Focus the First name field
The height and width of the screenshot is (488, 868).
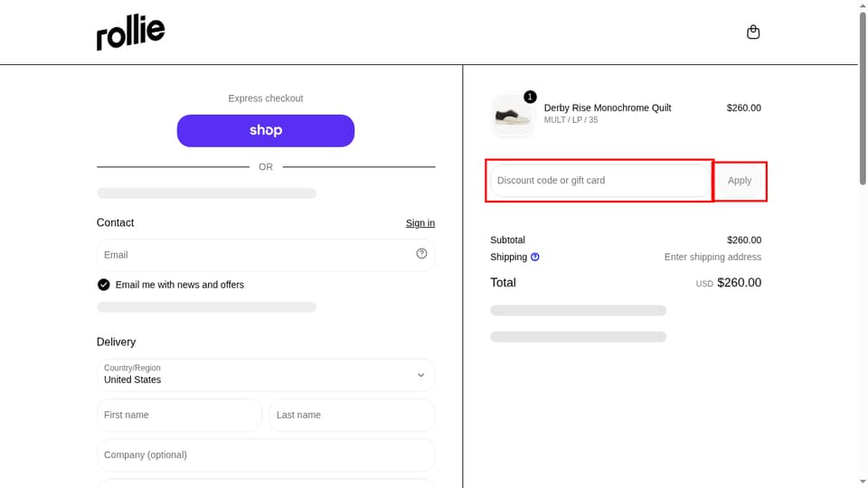coord(179,415)
